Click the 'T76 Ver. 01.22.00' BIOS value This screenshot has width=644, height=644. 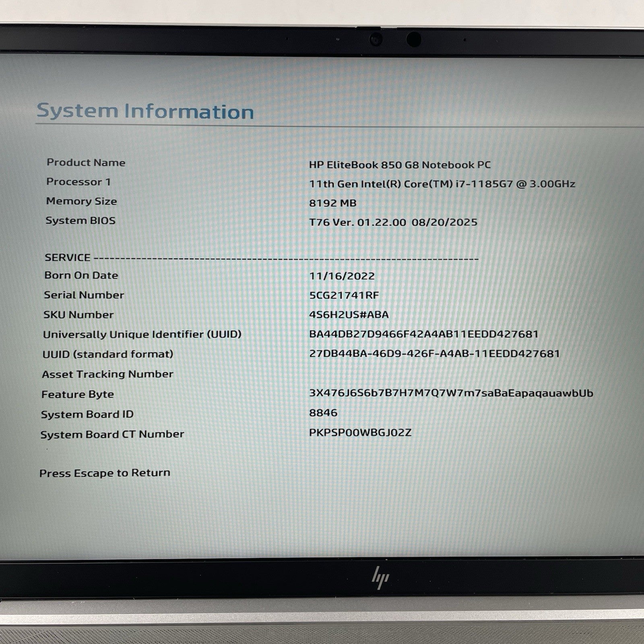click(x=393, y=222)
